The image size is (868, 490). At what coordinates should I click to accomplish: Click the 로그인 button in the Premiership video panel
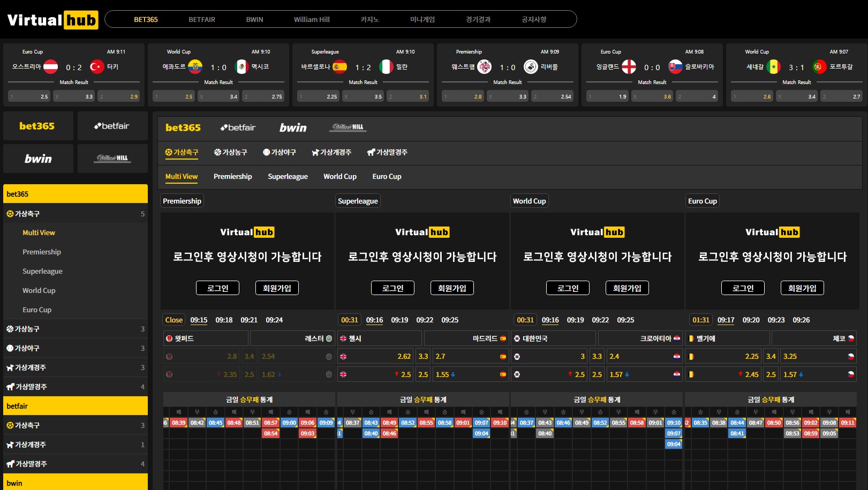[217, 288]
